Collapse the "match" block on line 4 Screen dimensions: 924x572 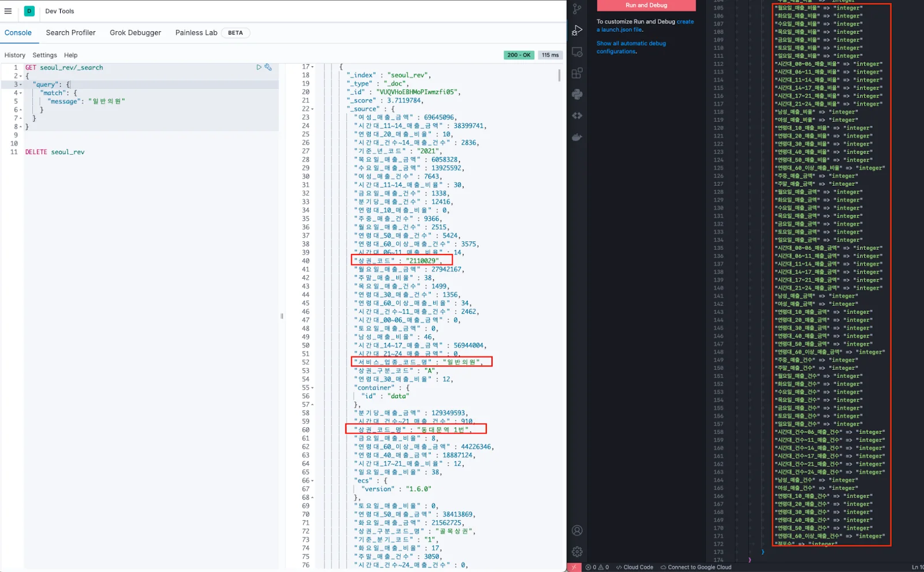[21, 93]
